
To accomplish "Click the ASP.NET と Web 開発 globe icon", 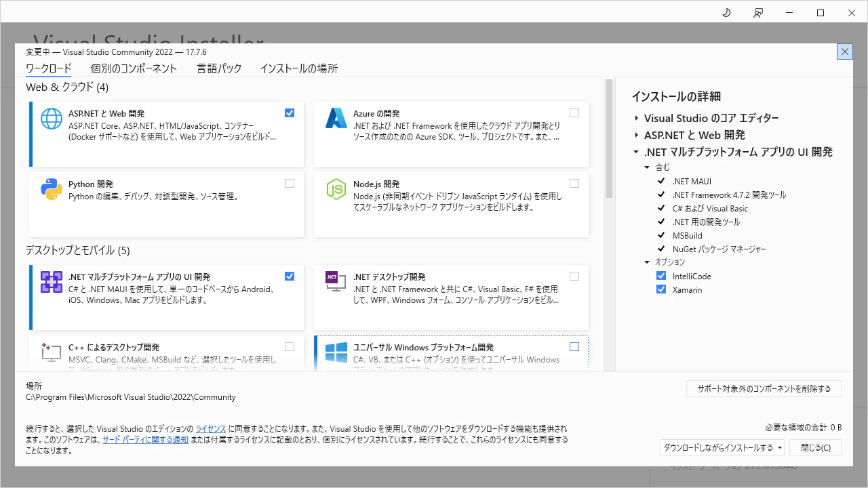I will (x=52, y=119).
